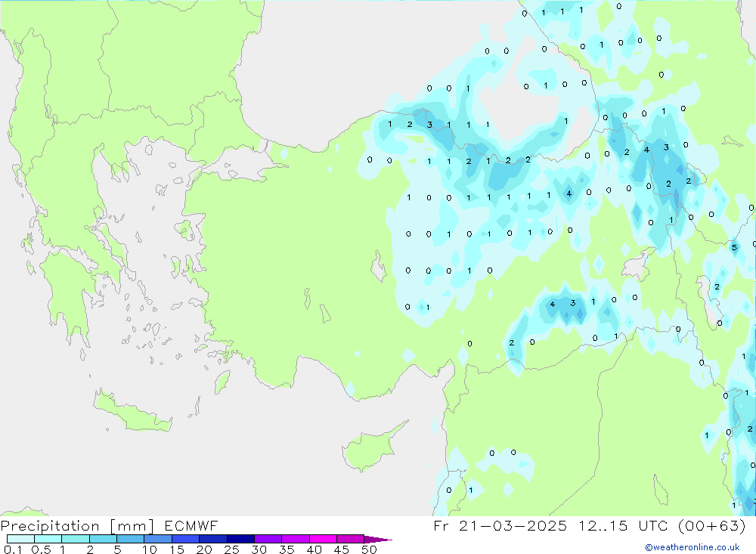Viewport: 756px width, 554px height.
Task: Click the '30' legend scale label
Action: tap(259, 549)
